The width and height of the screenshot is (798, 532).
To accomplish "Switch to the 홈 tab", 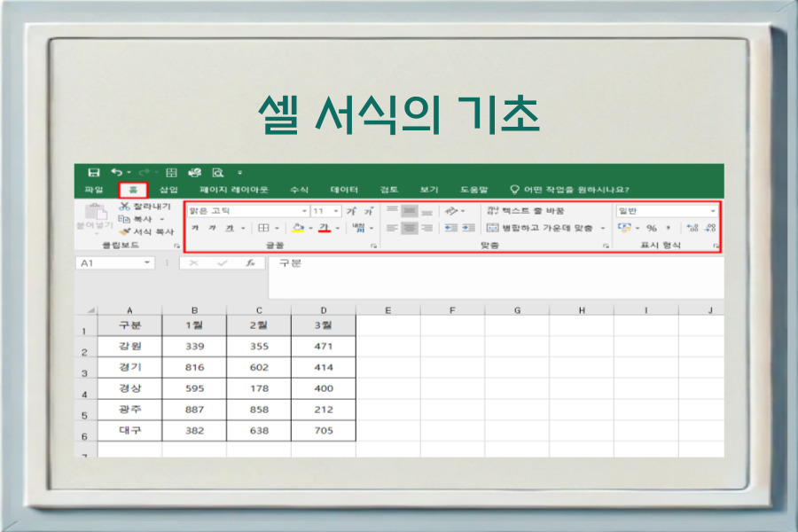I will tap(133, 190).
